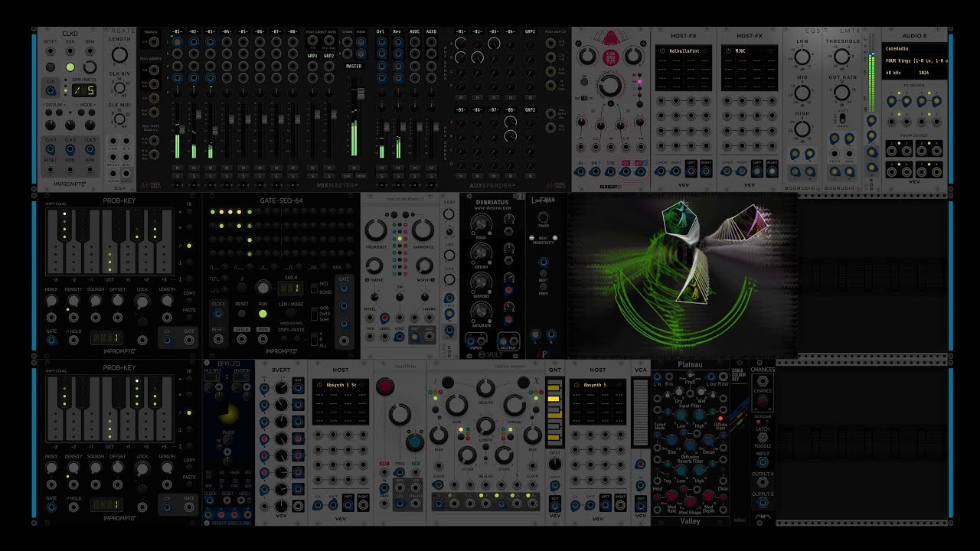Open the CoreAudio driver selector in AUDIO 8
The height and width of the screenshot is (551, 980).
[x=914, y=47]
